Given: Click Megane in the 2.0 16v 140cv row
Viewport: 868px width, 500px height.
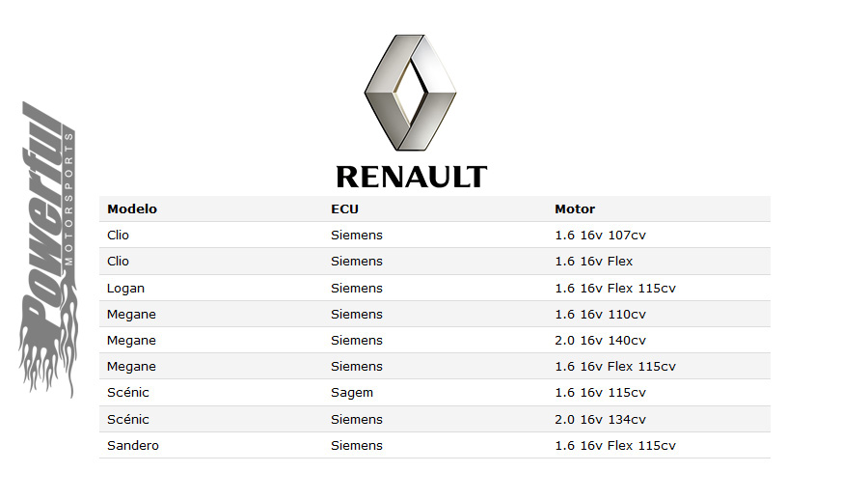Looking at the screenshot, I should click(131, 341).
